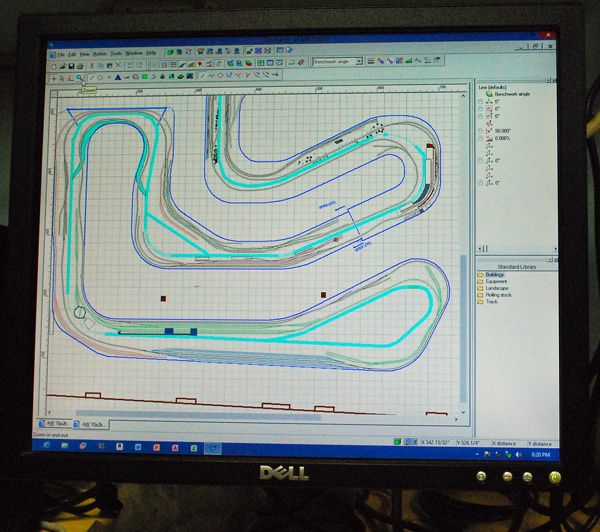Screen dimensions: 600x532
Task: Click the X coordinate status field
Action: [x=436, y=442]
